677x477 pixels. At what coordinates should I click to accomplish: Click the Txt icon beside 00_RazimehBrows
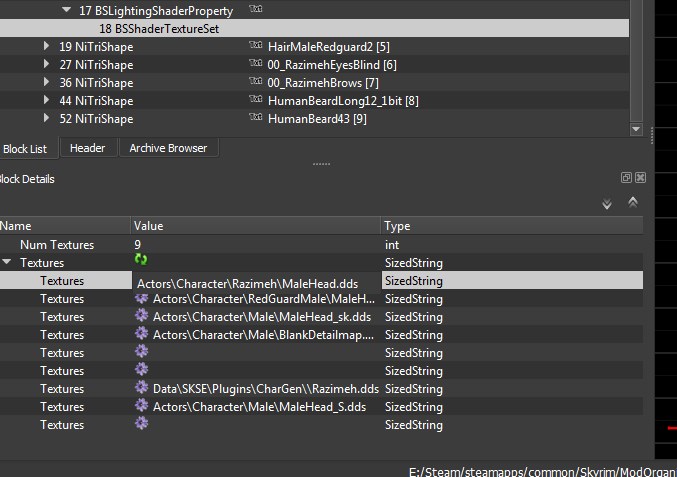pos(256,81)
